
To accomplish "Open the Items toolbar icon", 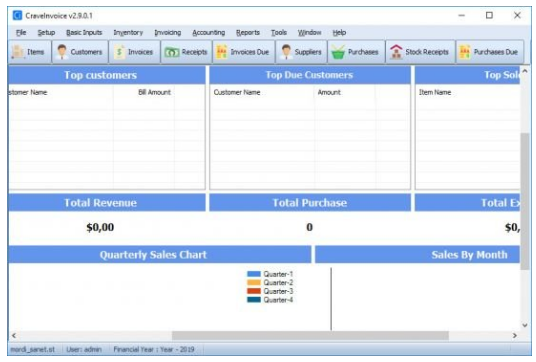I will coord(17,52).
